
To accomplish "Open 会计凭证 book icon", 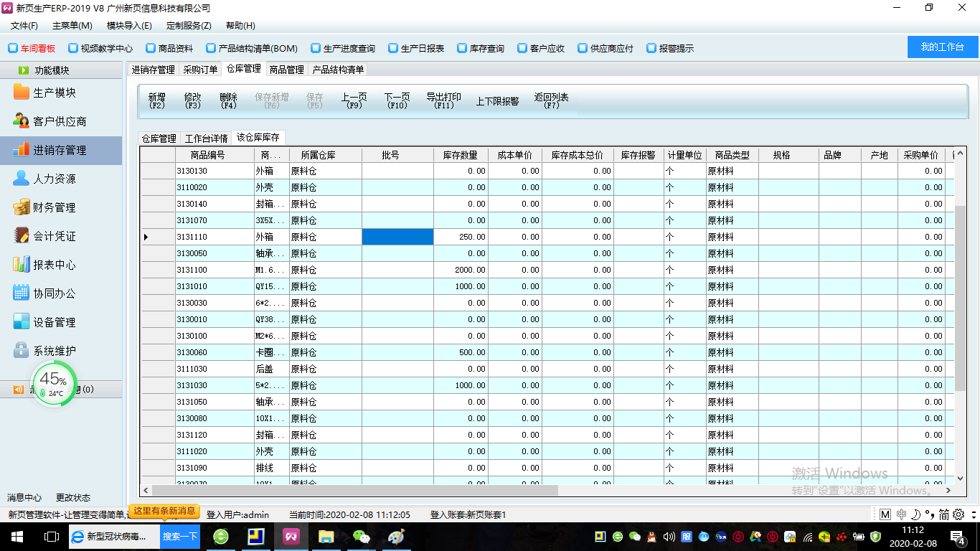I will [x=22, y=236].
